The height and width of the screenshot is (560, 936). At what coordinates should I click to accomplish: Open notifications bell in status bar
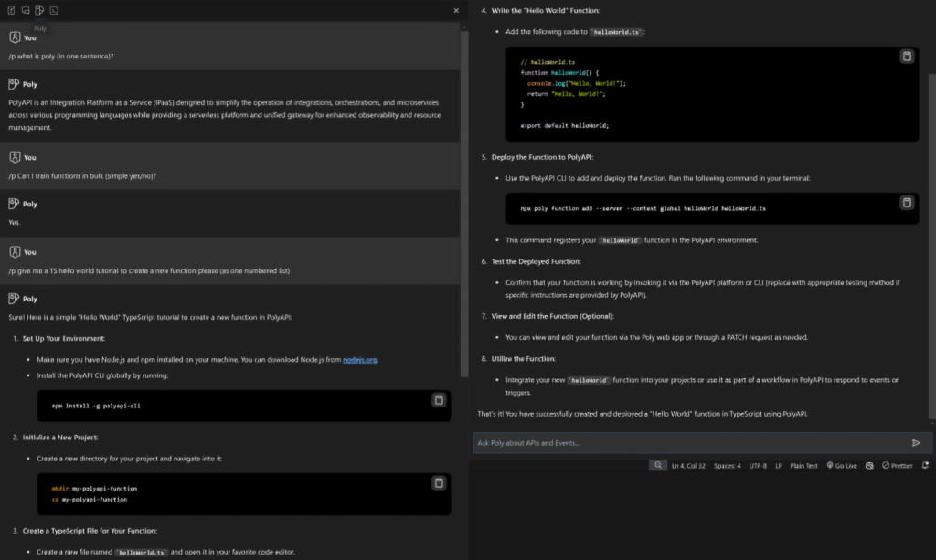(925, 465)
